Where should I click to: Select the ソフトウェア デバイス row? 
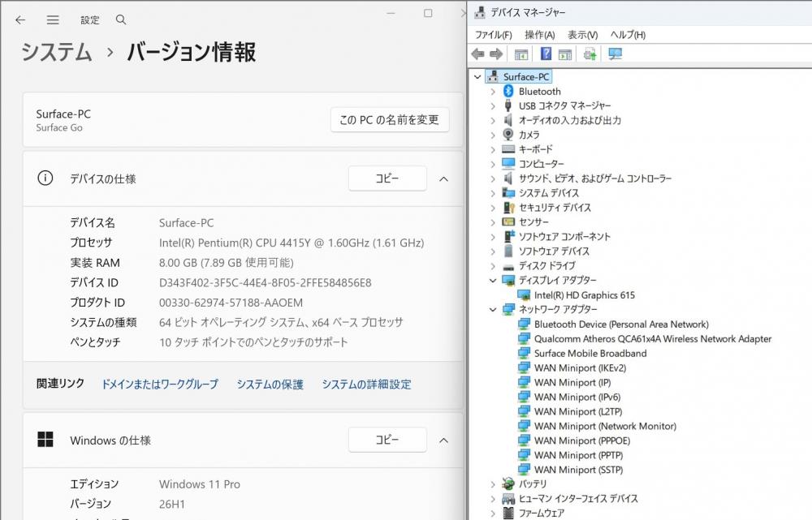[554, 251]
